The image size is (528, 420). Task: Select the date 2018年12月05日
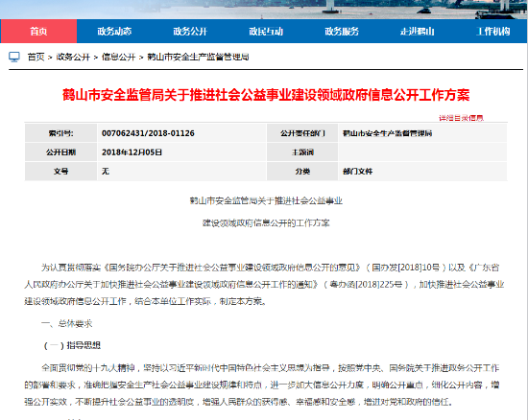(x=132, y=152)
